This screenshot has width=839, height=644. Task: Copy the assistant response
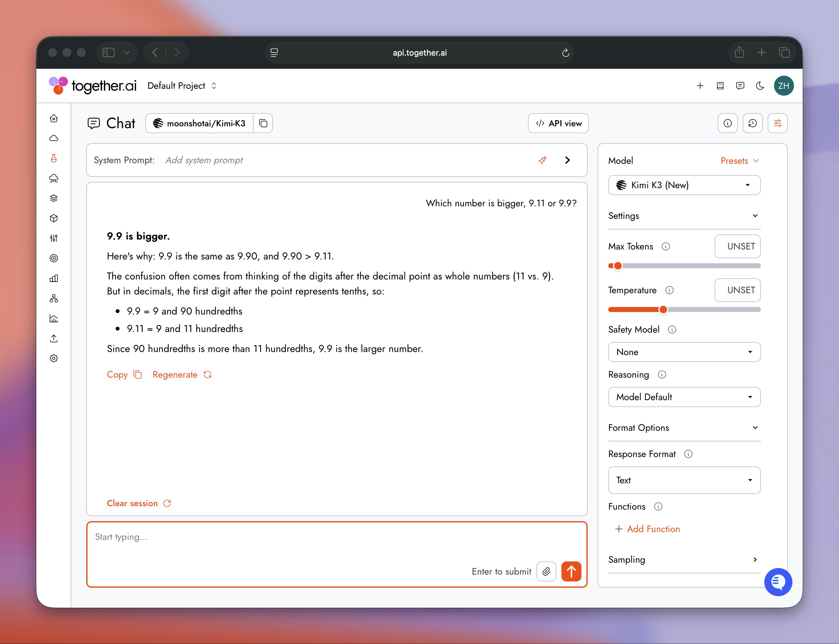point(124,375)
